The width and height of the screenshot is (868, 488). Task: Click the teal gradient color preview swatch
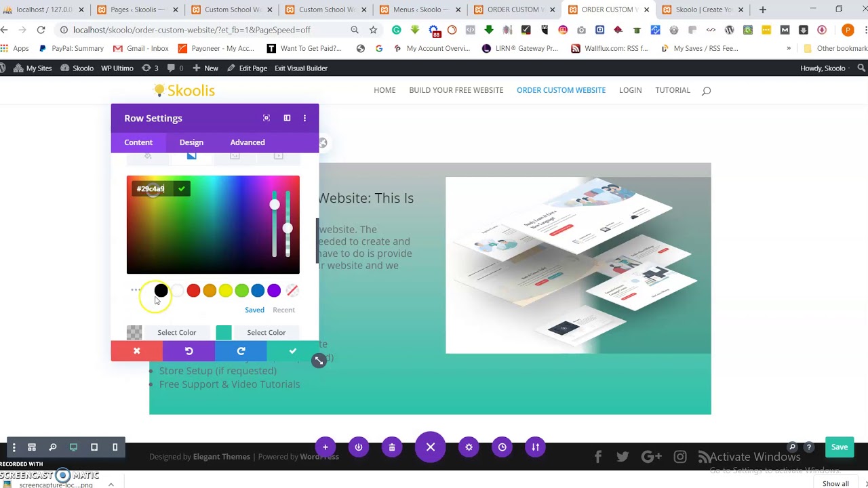click(224, 333)
